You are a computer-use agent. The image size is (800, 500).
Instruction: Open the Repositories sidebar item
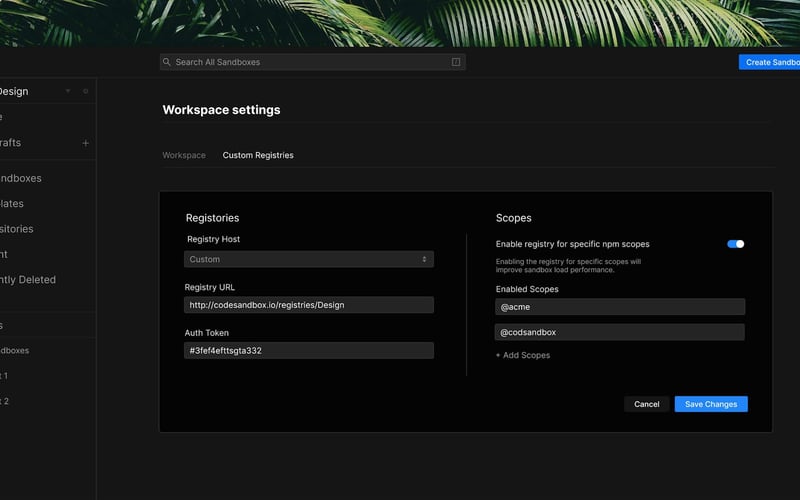[x=16, y=229]
